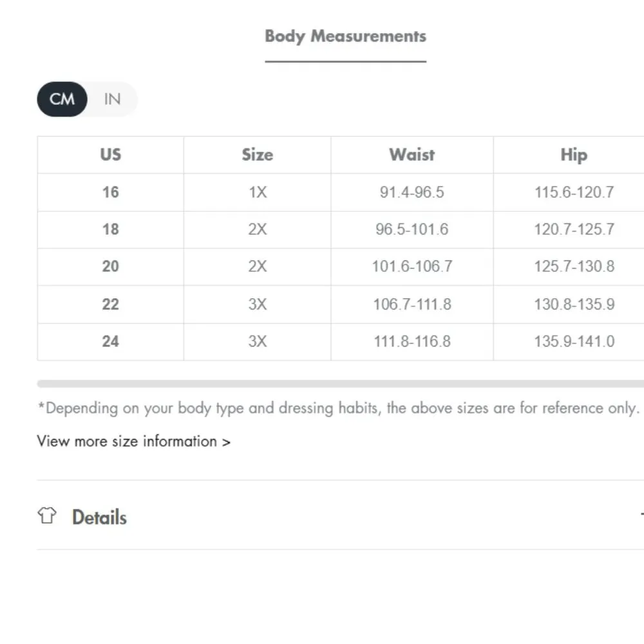Image resolution: width=644 pixels, height=644 pixels.
Task: Click the 1X size cell
Action: pos(257,192)
